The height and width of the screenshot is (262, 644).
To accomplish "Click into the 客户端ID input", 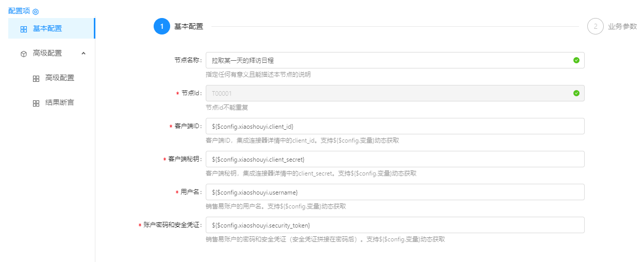I will pyautogui.click(x=394, y=126).
